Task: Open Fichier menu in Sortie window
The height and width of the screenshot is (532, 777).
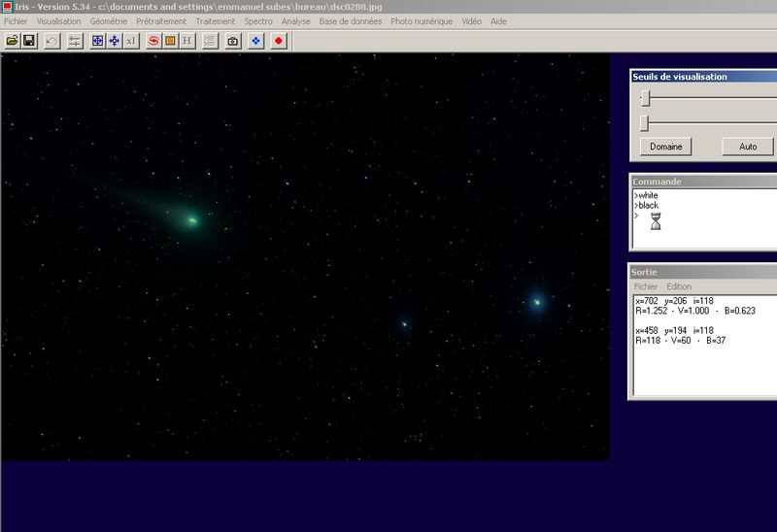Action: [x=646, y=286]
